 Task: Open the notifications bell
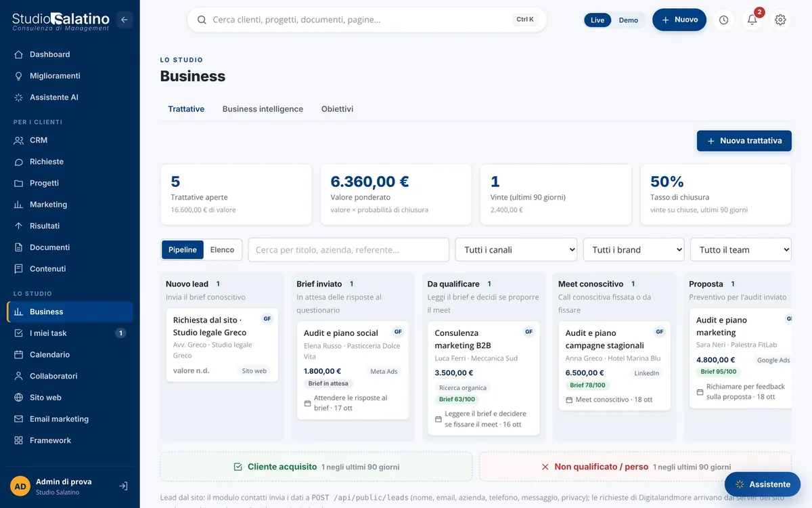tap(752, 20)
